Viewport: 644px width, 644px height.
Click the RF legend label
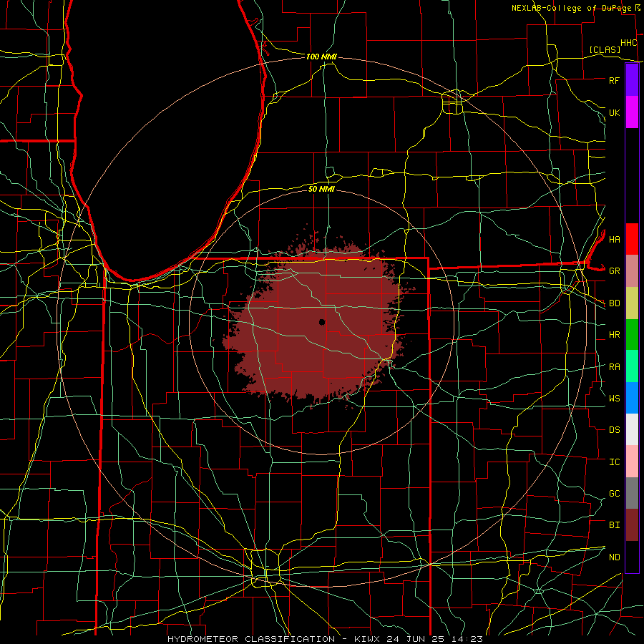point(614,80)
